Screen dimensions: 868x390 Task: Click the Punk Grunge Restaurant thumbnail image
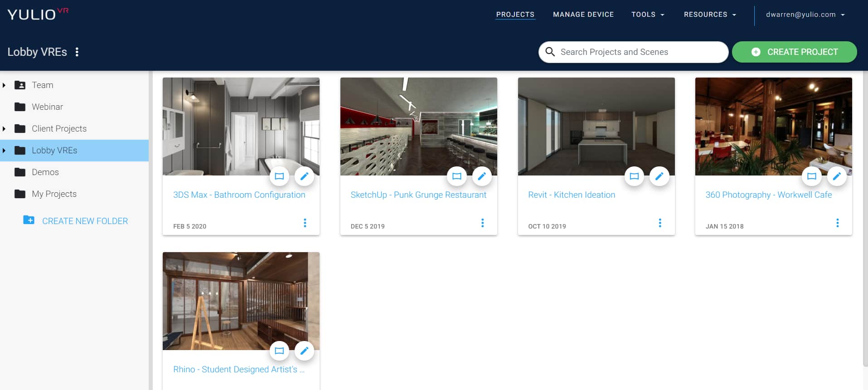pyautogui.click(x=418, y=127)
